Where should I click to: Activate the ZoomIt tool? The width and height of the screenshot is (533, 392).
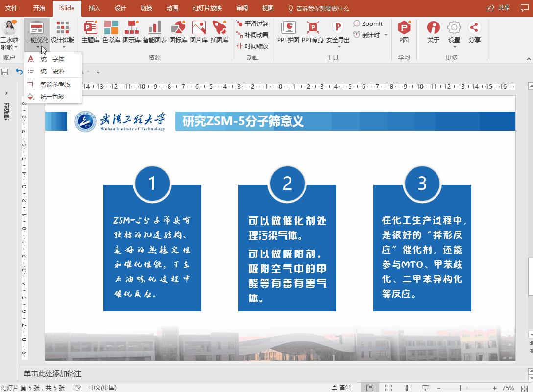[369, 23]
